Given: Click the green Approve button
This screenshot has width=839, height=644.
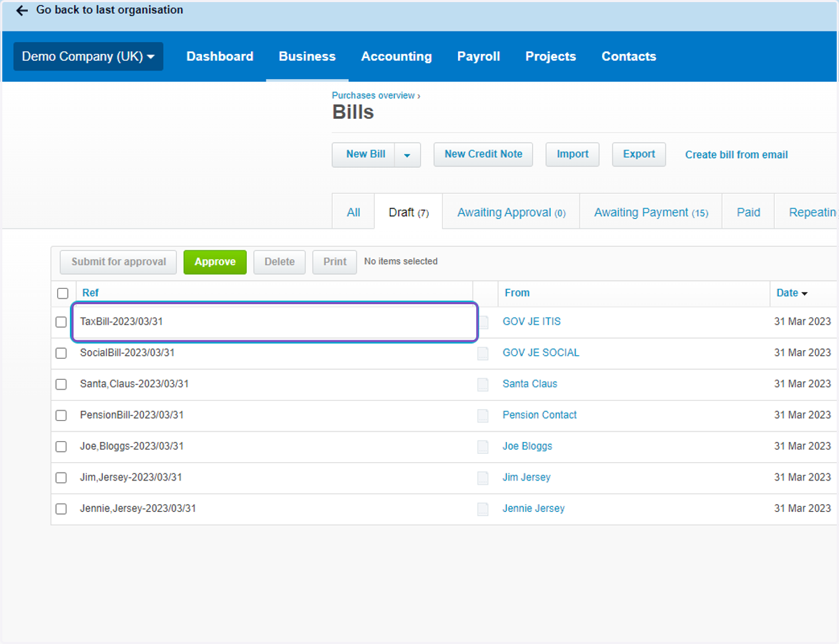Looking at the screenshot, I should pyautogui.click(x=215, y=262).
